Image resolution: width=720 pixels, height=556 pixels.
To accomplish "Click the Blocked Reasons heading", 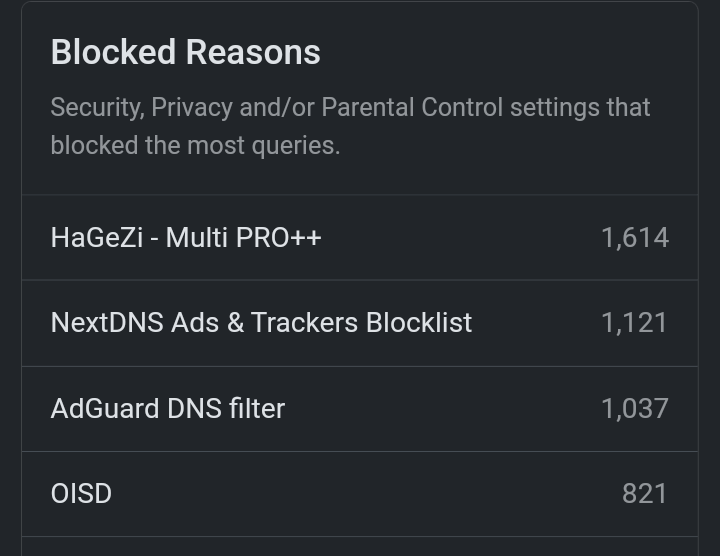I will tap(185, 52).
